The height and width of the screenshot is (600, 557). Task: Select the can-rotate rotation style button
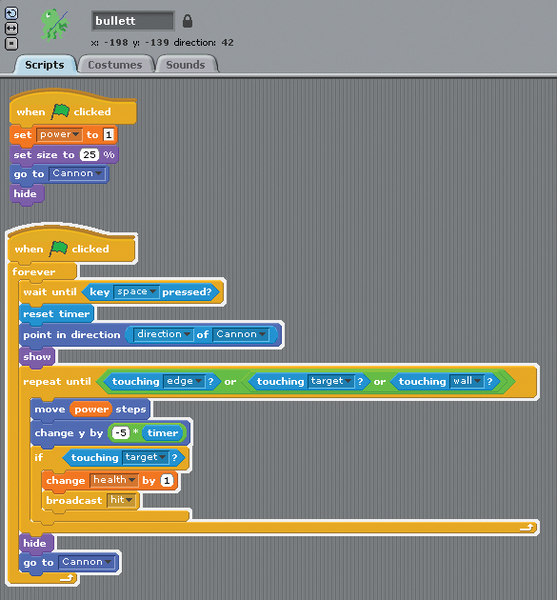click(11, 13)
